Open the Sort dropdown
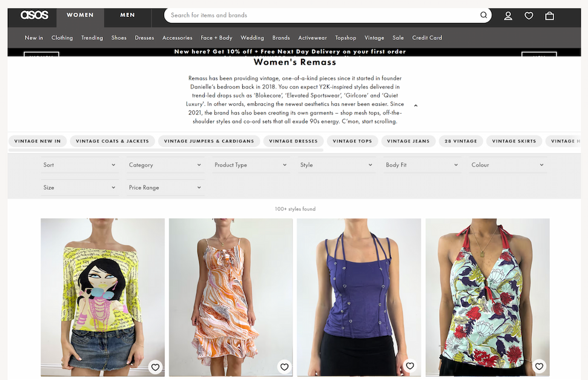 coord(79,165)
